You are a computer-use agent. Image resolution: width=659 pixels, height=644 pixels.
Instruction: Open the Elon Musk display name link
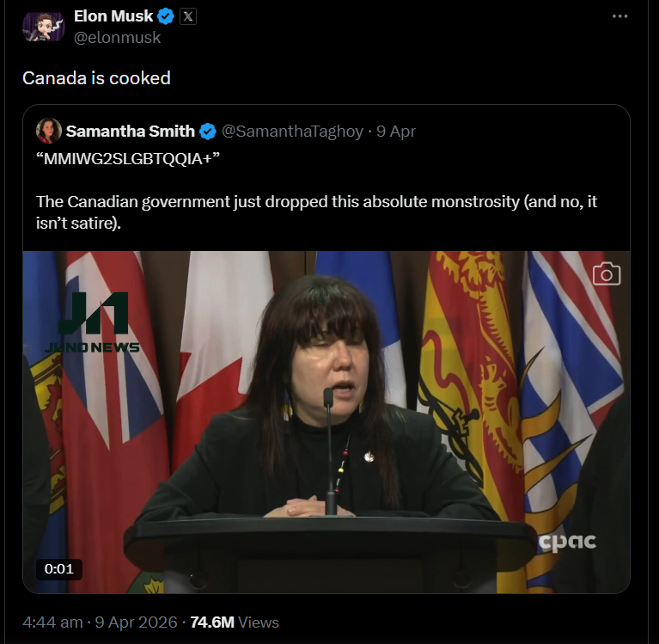pos(113,17)
